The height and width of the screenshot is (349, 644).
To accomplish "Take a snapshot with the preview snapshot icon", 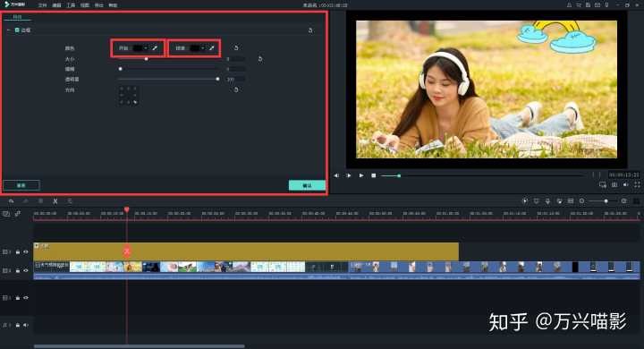I will tap(614, 185).
